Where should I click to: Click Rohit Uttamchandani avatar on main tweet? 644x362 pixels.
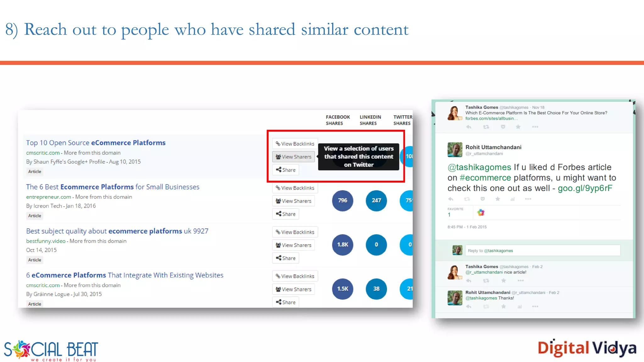click(x=455, y=150)
